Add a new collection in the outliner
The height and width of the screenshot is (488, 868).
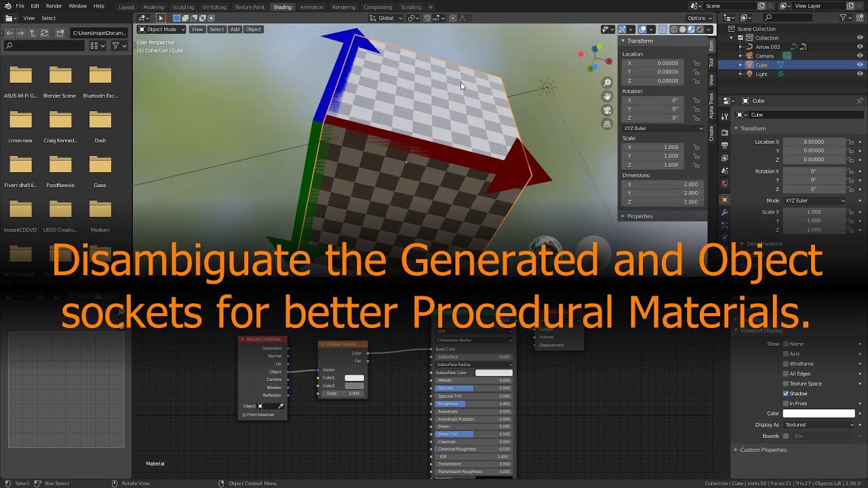[x=860, y=18]
